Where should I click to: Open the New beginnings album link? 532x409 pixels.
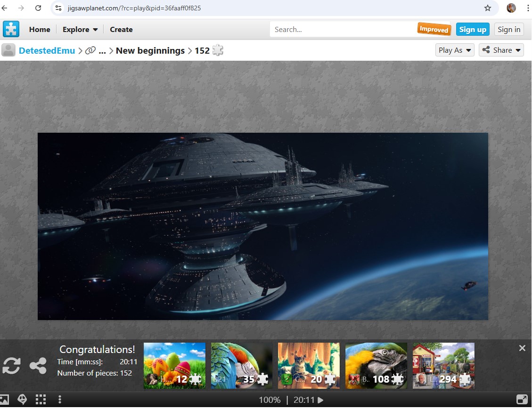(x=150, y=50)
